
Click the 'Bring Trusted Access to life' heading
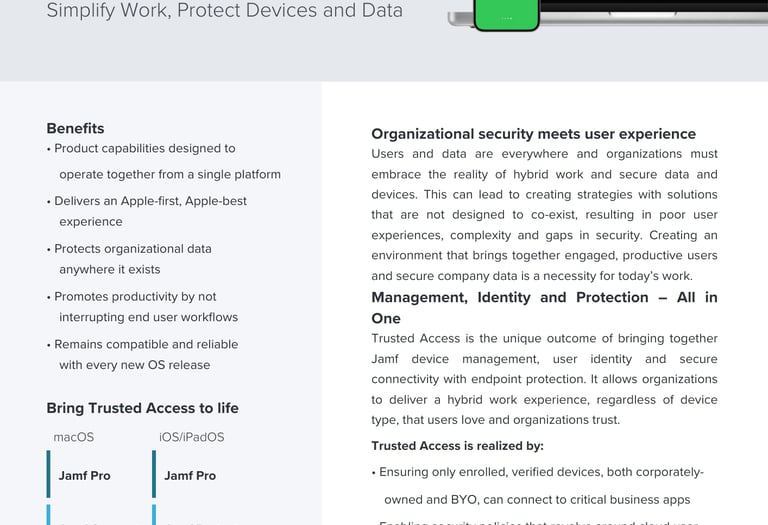coord(142,408)
